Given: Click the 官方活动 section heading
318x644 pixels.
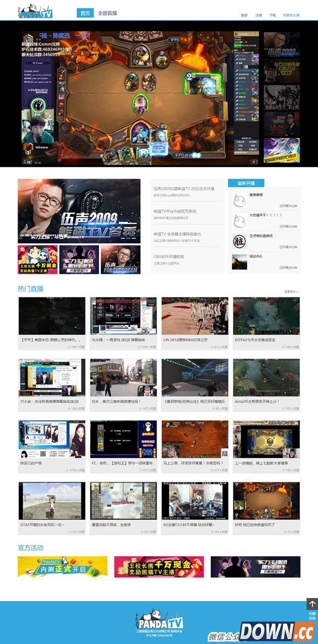Looking at the screenshot, I should [31, 548].
